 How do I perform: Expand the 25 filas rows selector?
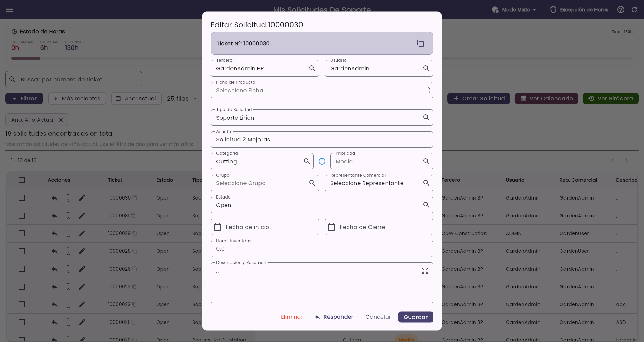tap(182, 98)
